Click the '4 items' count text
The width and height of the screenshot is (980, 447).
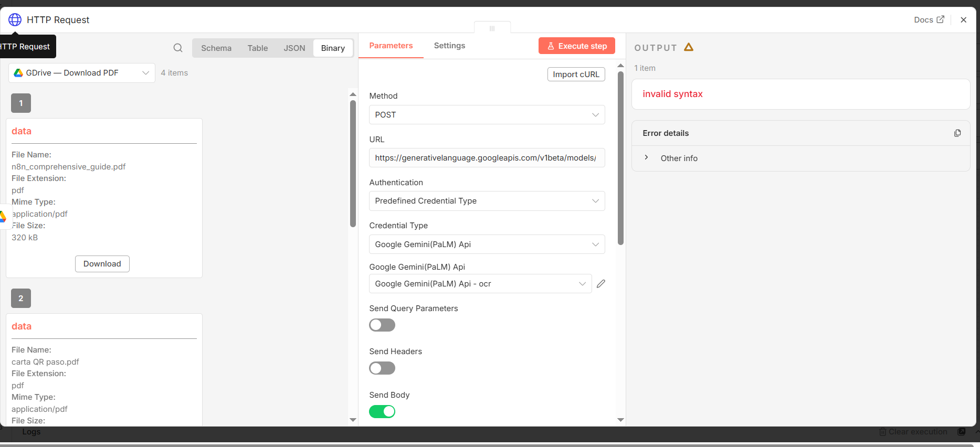pos(174,73)
